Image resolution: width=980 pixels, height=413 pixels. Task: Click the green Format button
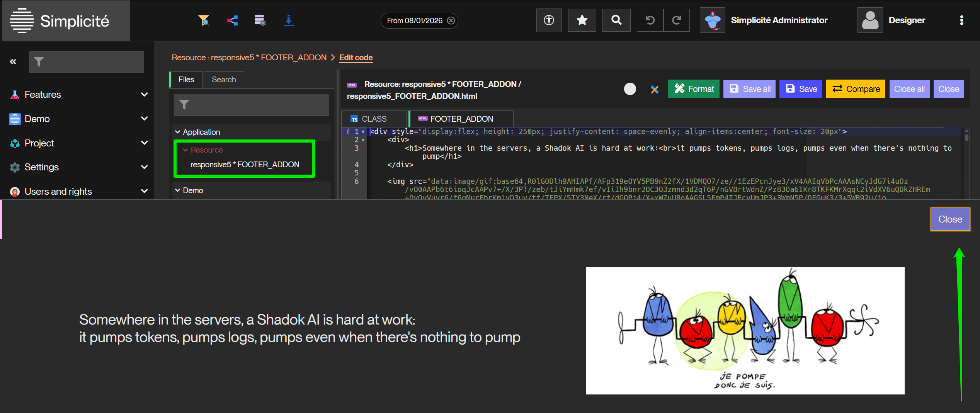point(694,89)
